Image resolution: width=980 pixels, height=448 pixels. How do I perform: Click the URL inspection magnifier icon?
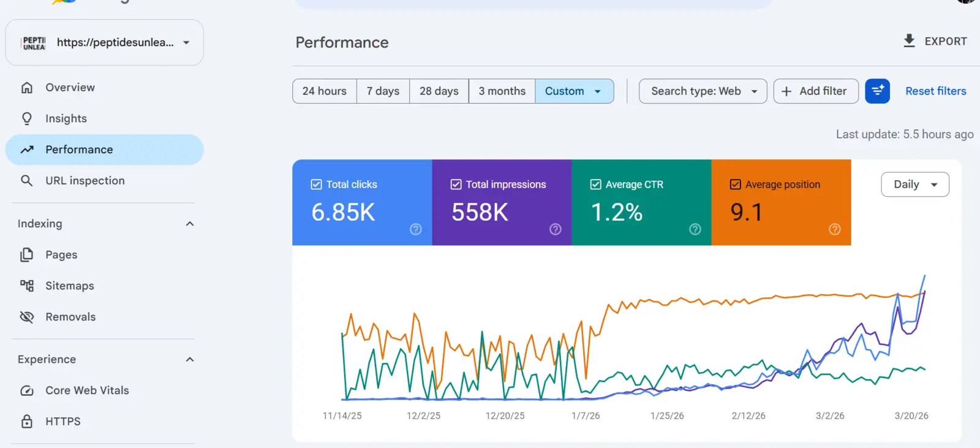[x=27, y=181]
